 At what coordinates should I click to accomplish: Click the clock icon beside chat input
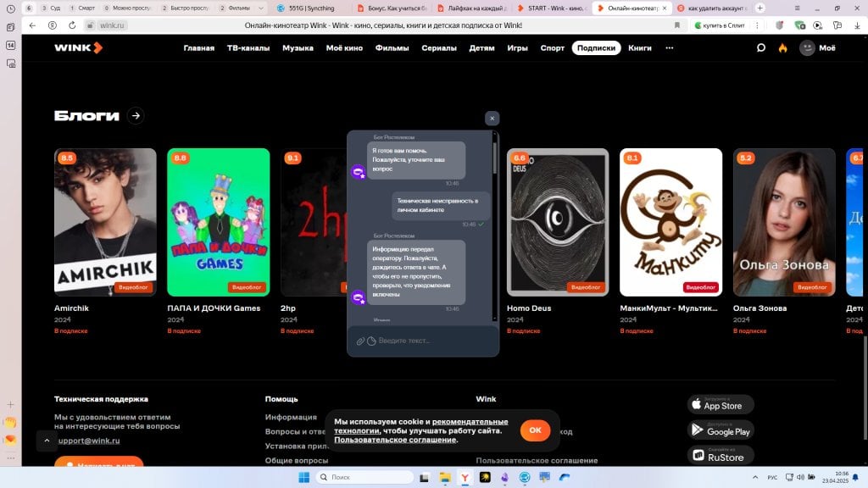coord(371,341)
